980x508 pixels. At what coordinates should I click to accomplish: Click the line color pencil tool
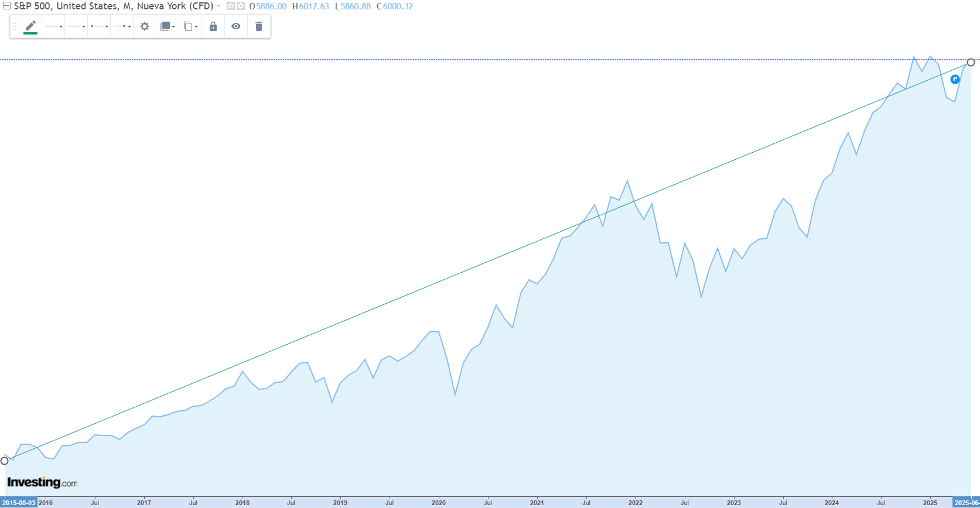pos(30,26)
